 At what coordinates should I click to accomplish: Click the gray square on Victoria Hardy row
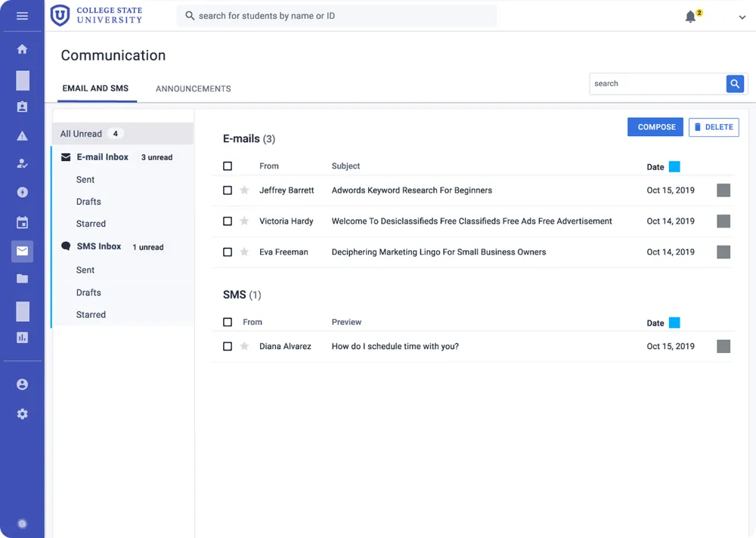(723, 221)
